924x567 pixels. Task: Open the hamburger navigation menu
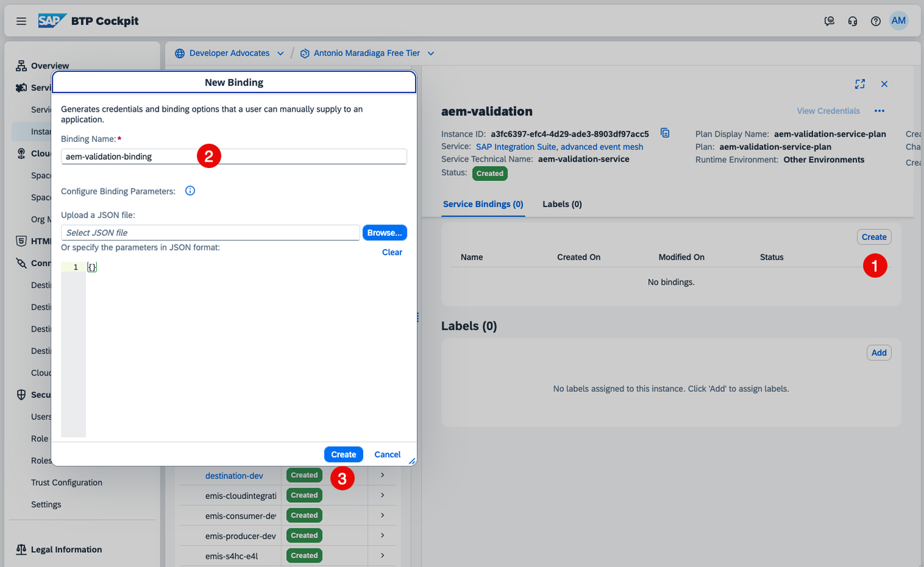[21, 21]
